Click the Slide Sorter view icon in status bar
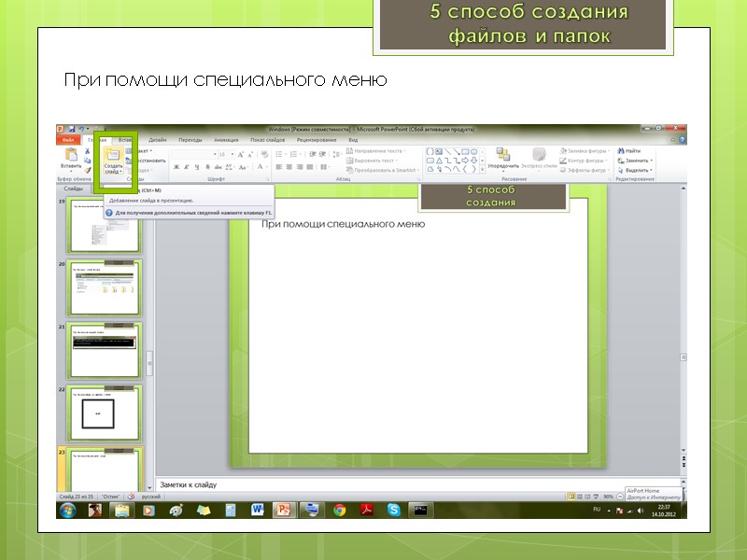 point(580,497)
